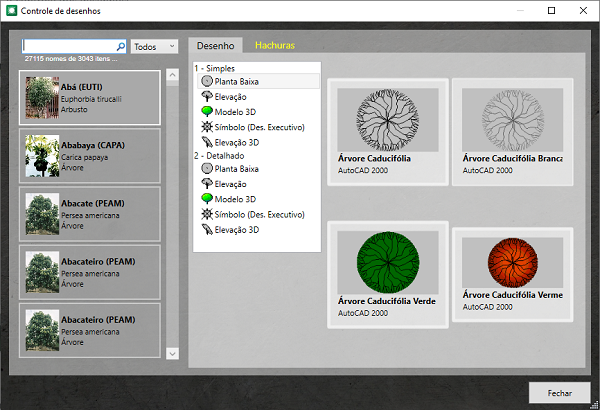Select Ababaya (CAPA) plant entry
Screen dimensions: 600x410
pos(90,156)
